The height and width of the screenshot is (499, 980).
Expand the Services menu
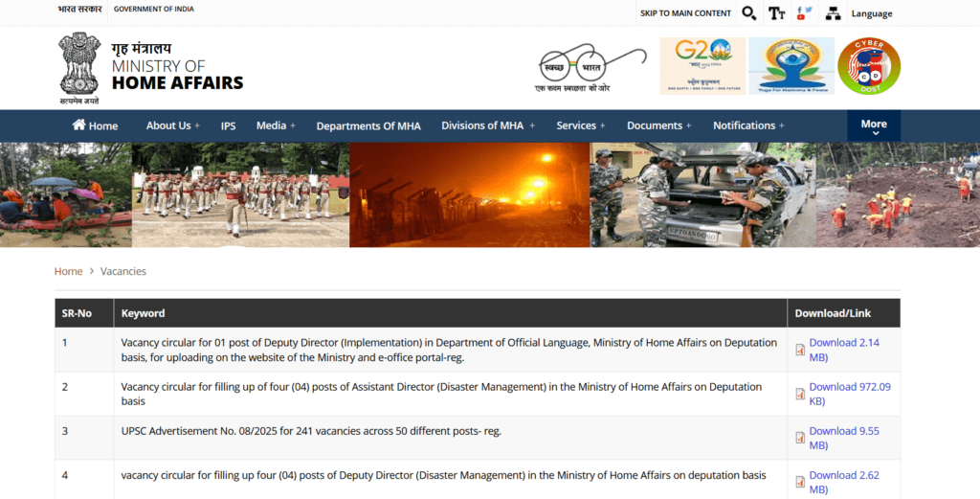pyautogui.click(x=581, y=125)
